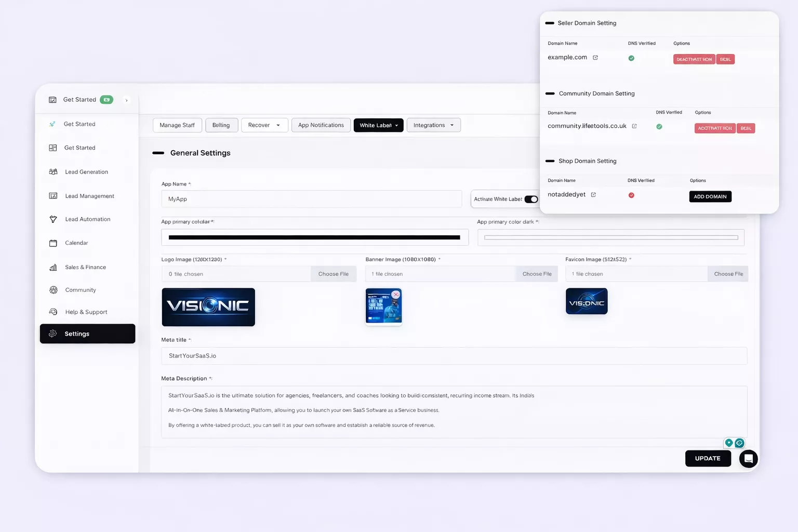Click the Community sidebar icon

pyautogui.click(x=53, y=290)
